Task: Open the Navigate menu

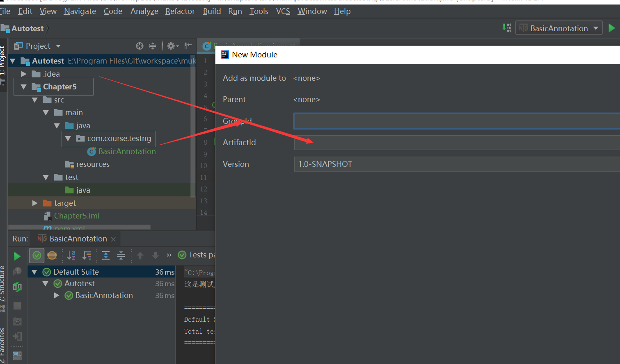Action: (x=80, y=11)
